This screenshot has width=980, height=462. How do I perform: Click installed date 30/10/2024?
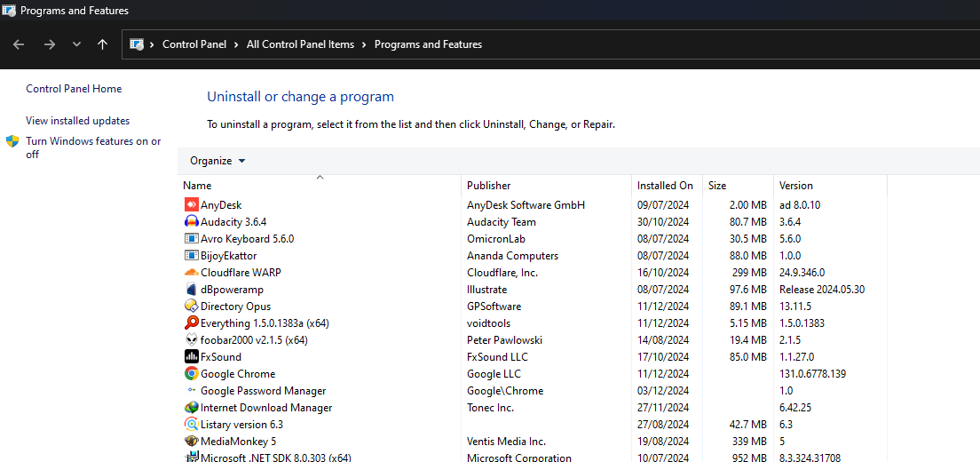(662, 221)
